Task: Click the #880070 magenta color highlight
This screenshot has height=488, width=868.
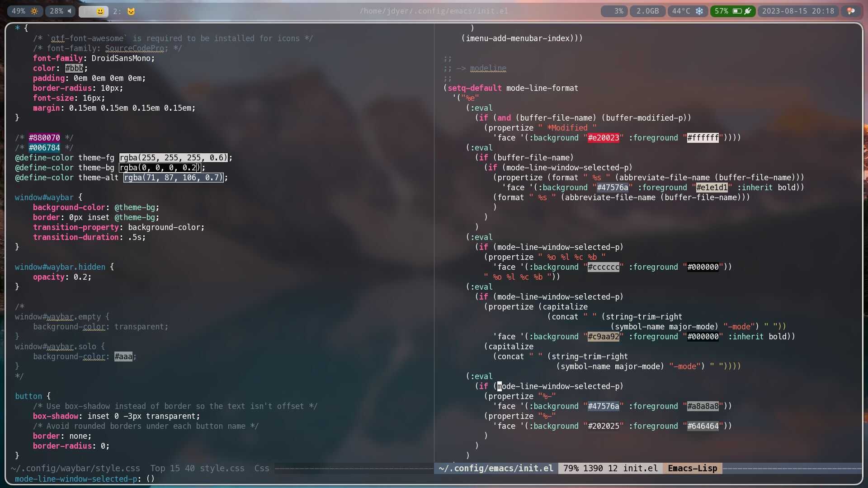Action: pyautogui.click(x=44, y=138)
